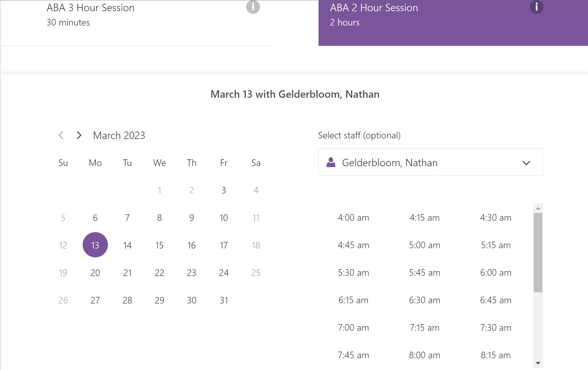Click the purple staff person icon
The width and height of the screenshot is (588, 370).
(x=331, y=163)
